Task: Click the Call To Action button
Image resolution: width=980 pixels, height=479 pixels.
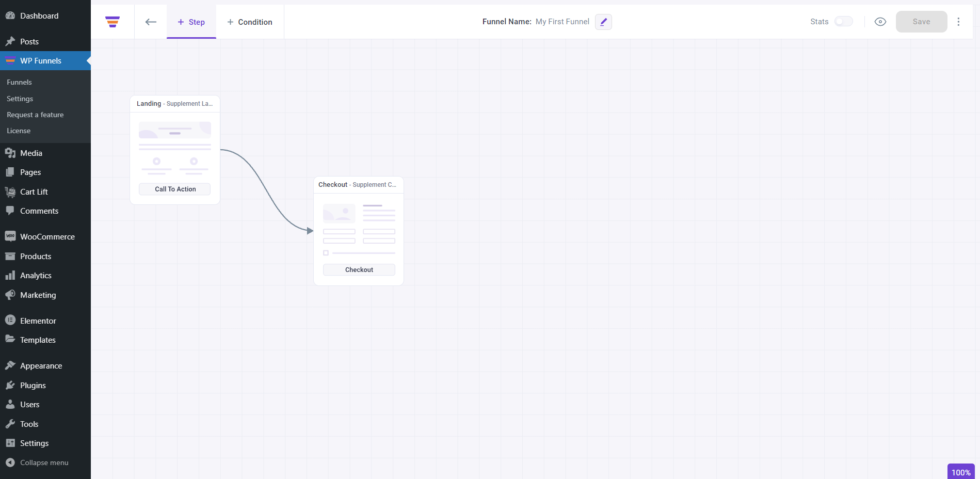Action: click(x=175, y=189)
